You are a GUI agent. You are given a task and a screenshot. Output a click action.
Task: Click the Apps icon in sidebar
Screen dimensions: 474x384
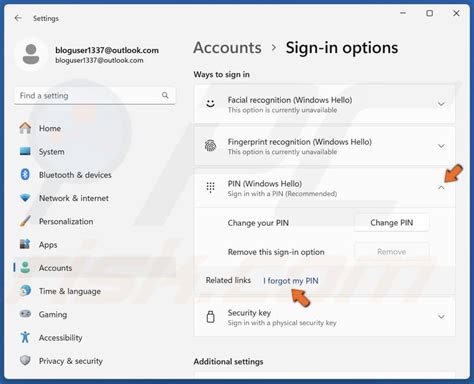tap(25, 244)
